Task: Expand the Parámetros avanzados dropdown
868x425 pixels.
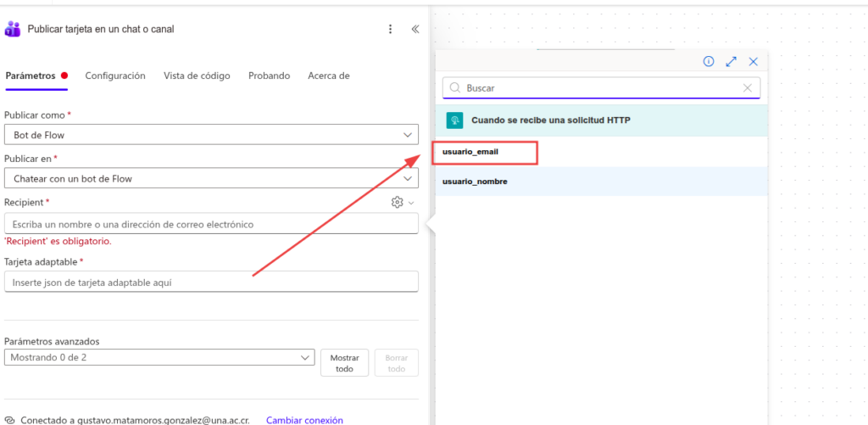Action: pos(159,358)
